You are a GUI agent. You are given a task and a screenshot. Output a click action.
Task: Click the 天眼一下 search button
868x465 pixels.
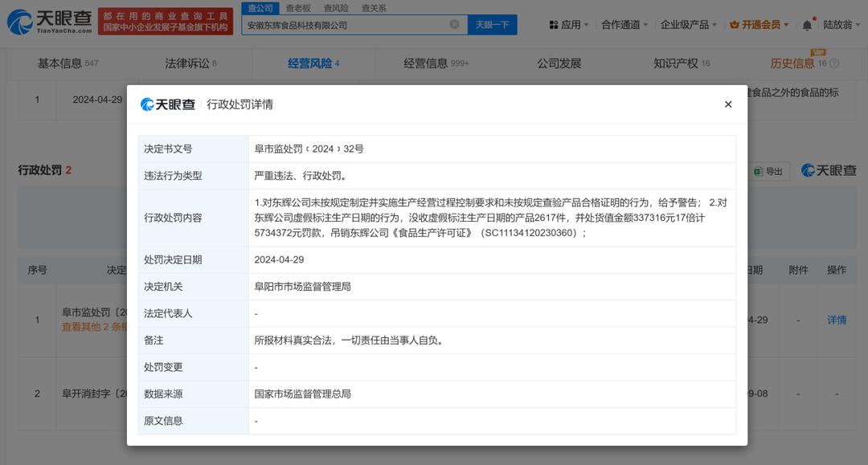pyautogui.click(x=492, y=25)
